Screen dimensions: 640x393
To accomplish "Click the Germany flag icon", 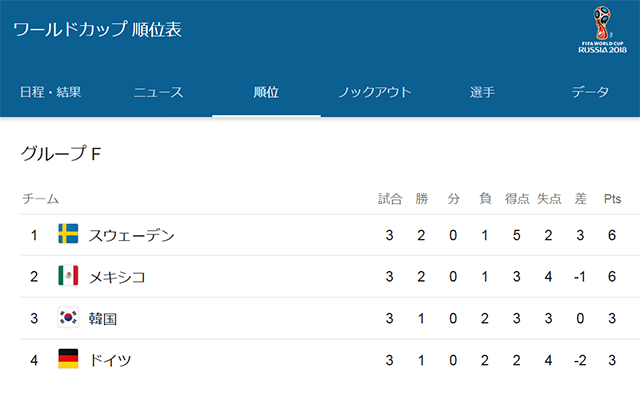I will pyautogui.click(x=68, y=359).
